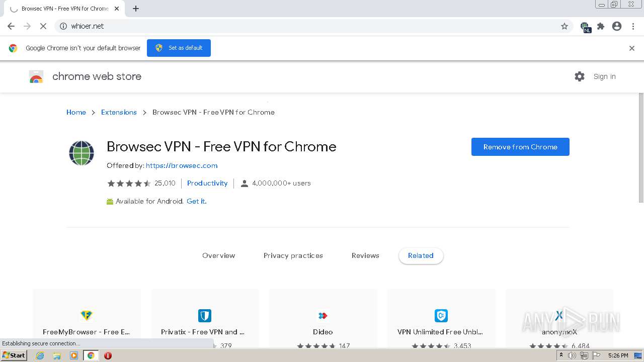Open a new tab with the plus button
The width and height of the screenshot is (644, 362).
[136, 9]
